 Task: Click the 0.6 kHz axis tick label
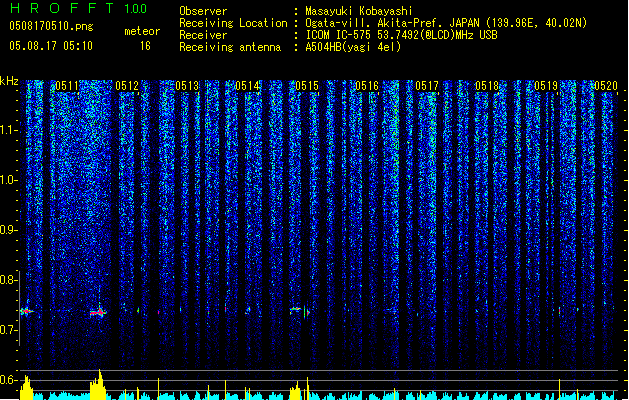pos(8,380)
